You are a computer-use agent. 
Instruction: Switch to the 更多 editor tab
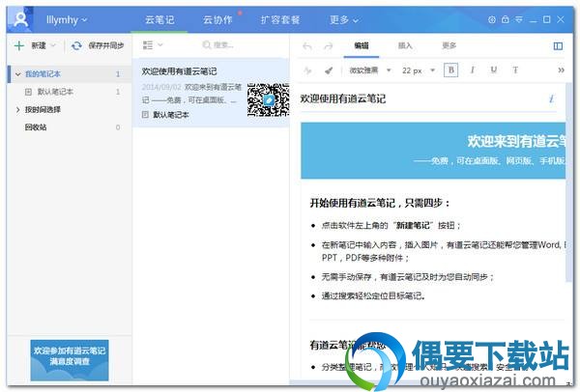click(x=449, y=45)
